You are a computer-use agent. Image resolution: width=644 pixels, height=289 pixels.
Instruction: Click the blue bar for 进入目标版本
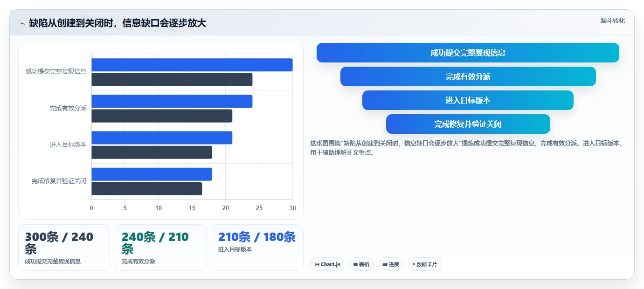[162, 138]
